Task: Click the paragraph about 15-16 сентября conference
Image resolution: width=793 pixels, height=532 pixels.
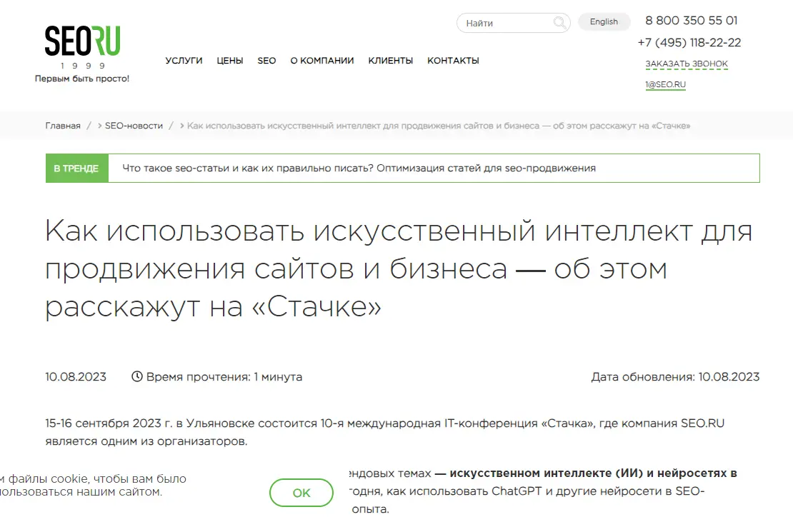Action: click(x=385, y=432)
